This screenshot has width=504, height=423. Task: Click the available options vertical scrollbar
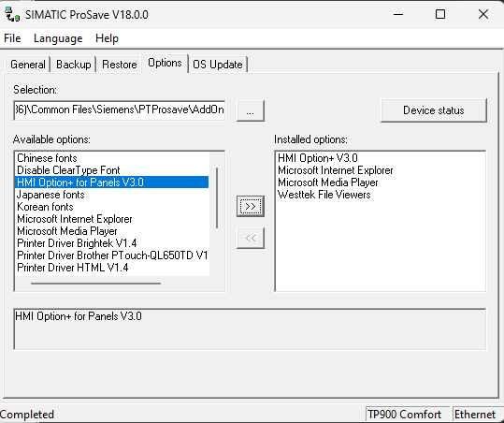pos(217,197)
